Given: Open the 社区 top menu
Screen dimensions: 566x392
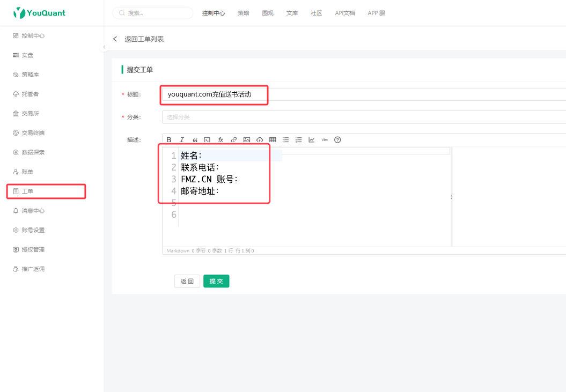Looking at the screenshot, I should pos(316,13).
